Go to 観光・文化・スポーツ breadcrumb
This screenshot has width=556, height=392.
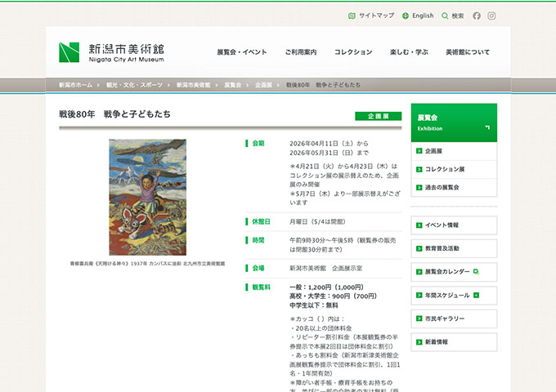click(x=134, y=85)
